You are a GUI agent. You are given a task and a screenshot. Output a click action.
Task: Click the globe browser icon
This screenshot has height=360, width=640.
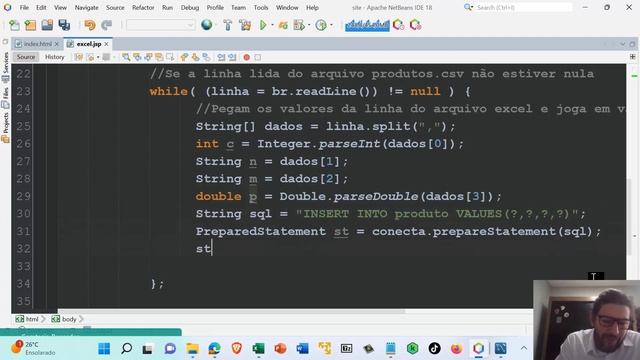pos(207,25)
